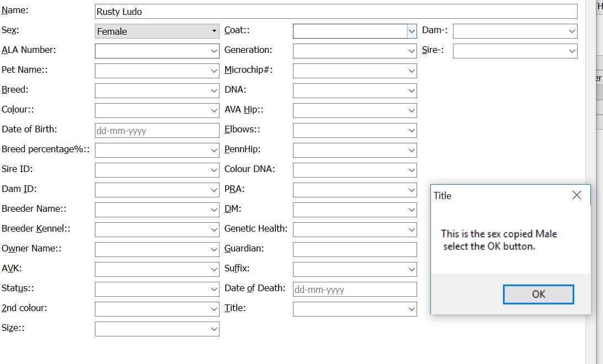The width and height of the screenshot is (603, 364).
Task: Open the Sire dropdown at top right
Action: 572,51
